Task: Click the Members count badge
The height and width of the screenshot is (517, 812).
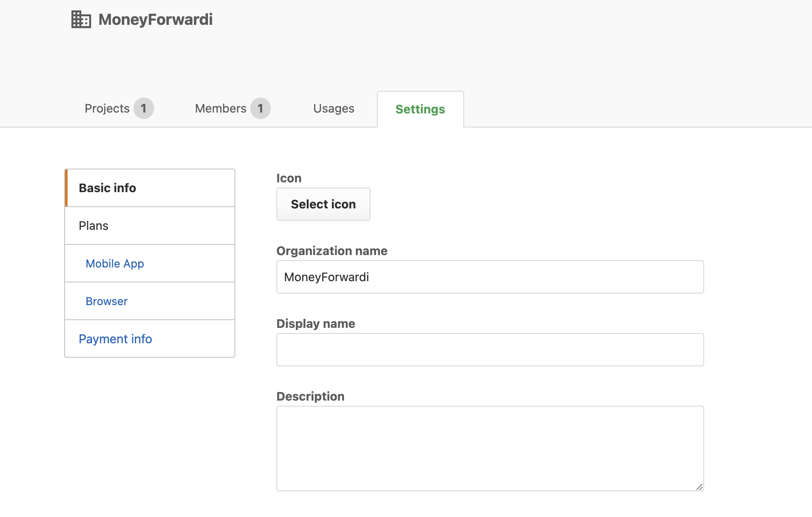Action: pos(261,109)
